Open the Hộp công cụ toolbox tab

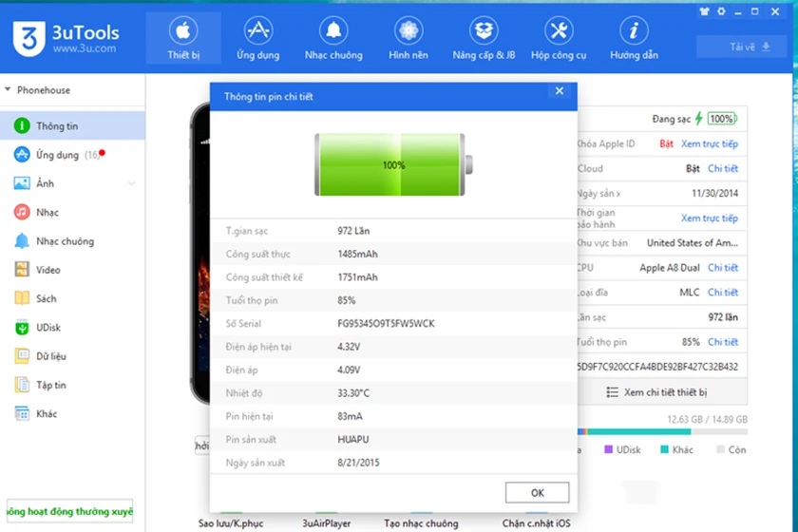pyautogui.click(x=559, y=39)
